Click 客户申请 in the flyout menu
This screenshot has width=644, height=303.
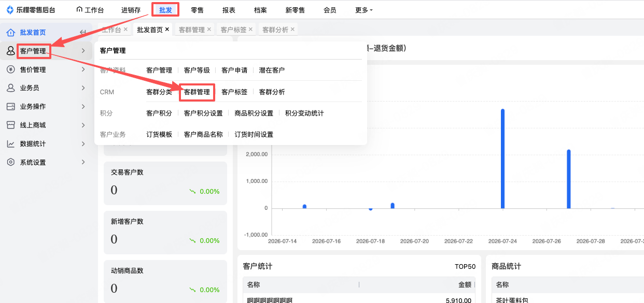(234, 70)
